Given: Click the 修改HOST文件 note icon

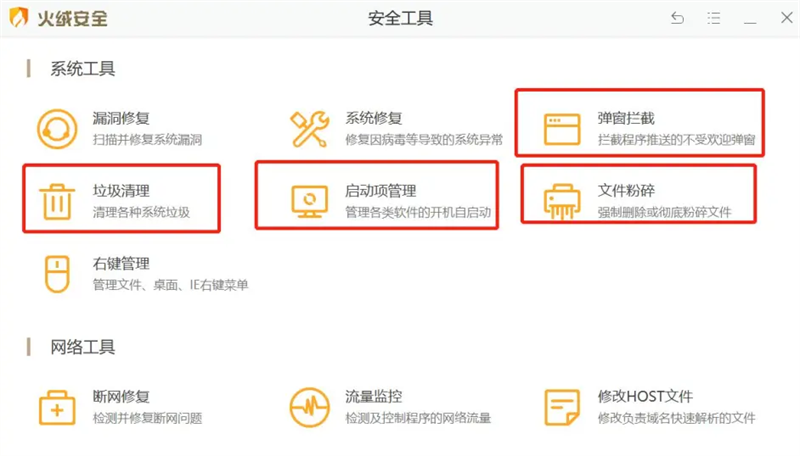Looking at the screenshot, I should pyautogui.click(x=562, y=408).
